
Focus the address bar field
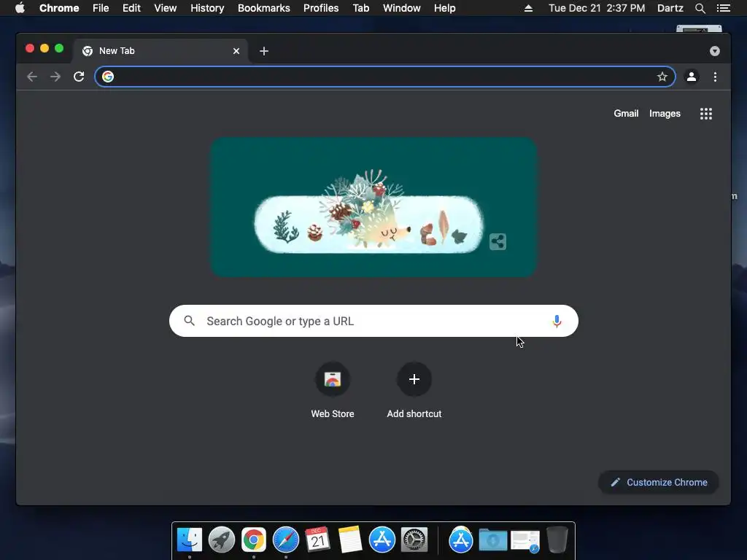pos(385,77)
